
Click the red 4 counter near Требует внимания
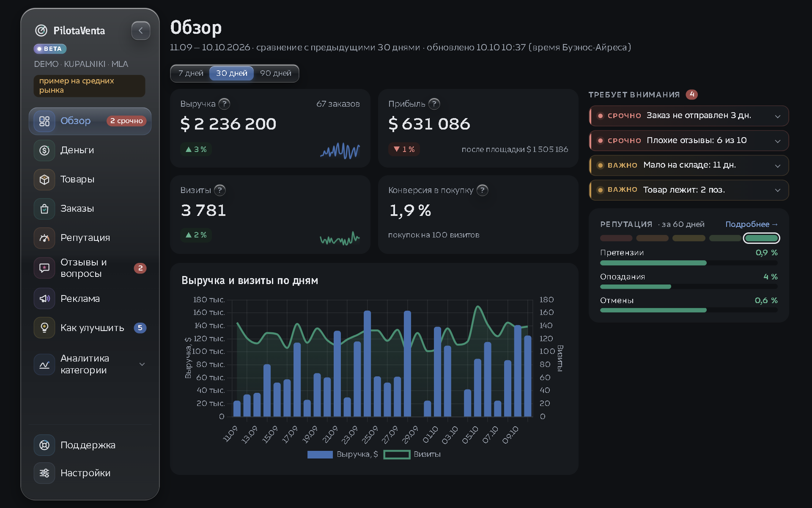coord(692,94)
